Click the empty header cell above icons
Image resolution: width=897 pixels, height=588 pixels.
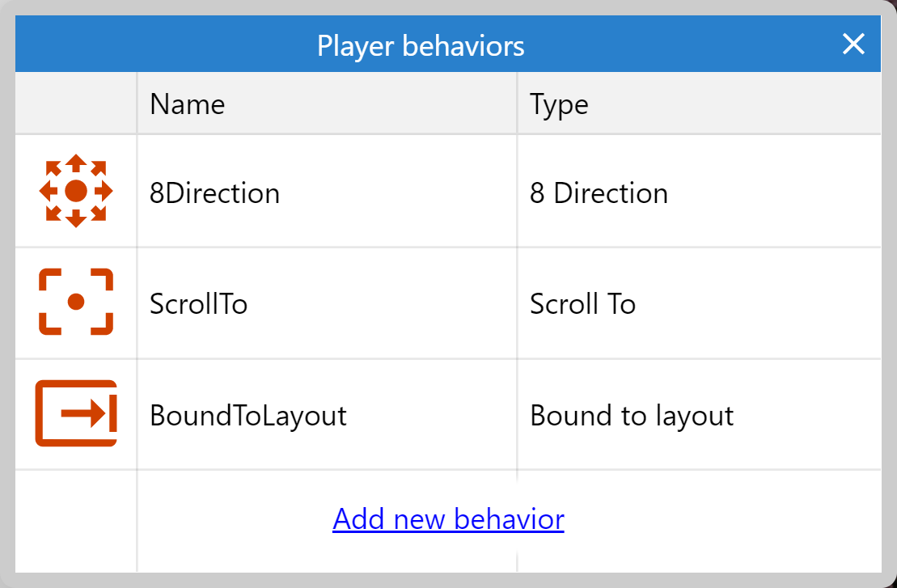76,104
